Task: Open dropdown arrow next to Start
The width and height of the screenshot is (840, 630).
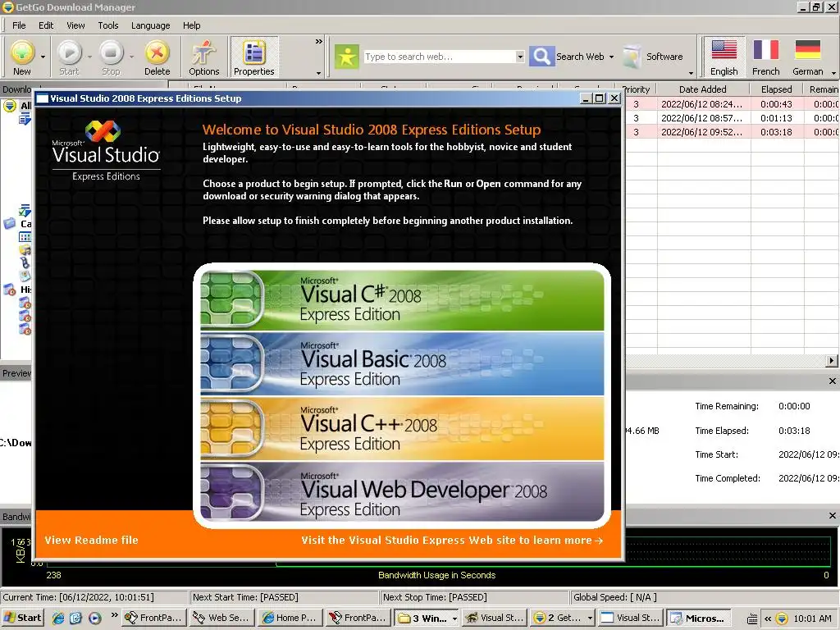Action: coord(89,57)
